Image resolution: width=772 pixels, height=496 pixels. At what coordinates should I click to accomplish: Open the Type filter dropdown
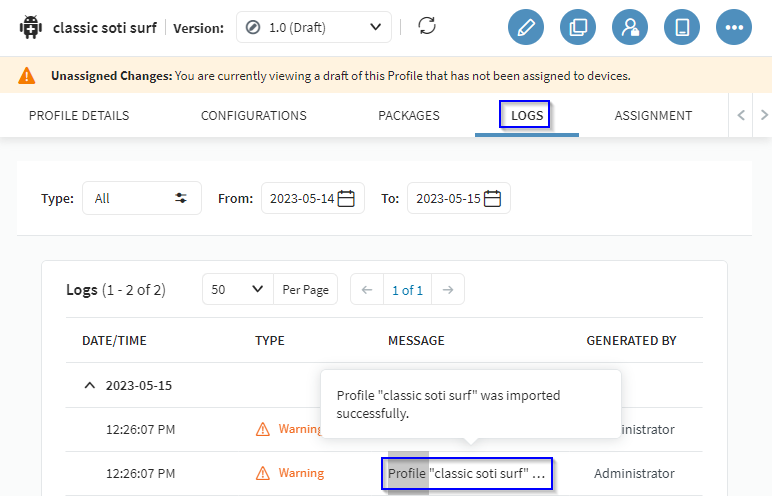coord(141,198)
